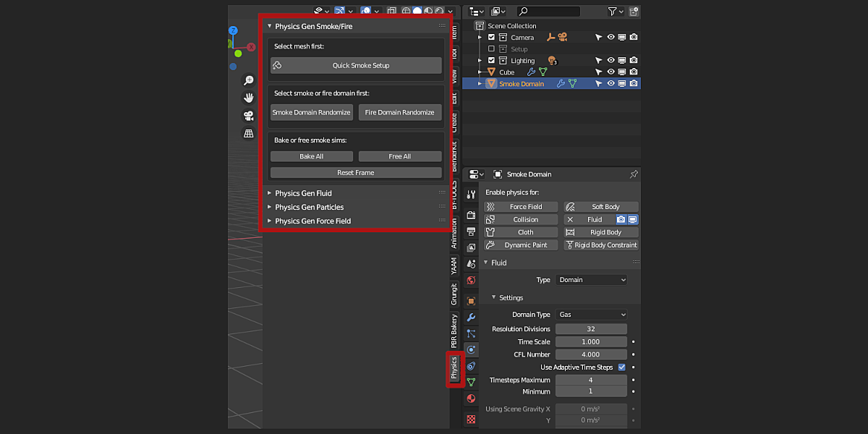
Task: Click the viewport camera view icon
Action: tap(250, 115)
